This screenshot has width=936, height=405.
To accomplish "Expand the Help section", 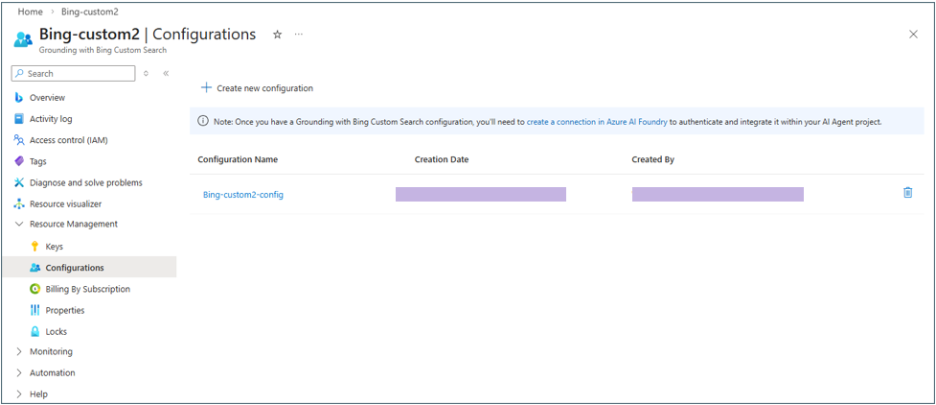I will pos(19,394).
